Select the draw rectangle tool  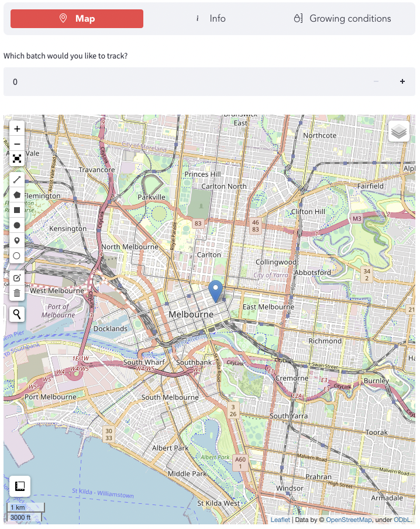pyautogui.click(x=17, y=210)
